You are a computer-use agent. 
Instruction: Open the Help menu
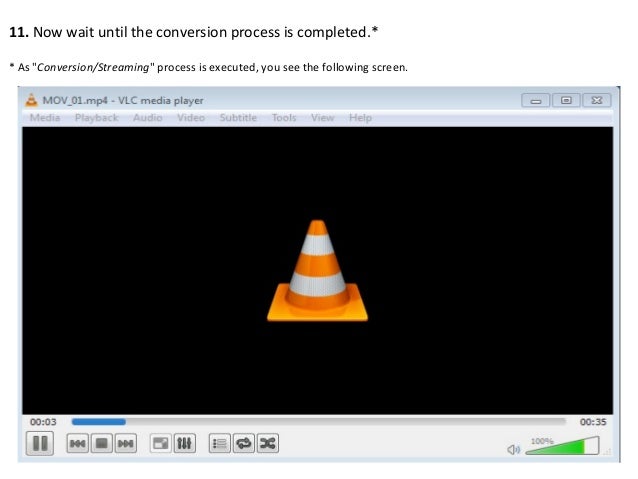[360, 118]
